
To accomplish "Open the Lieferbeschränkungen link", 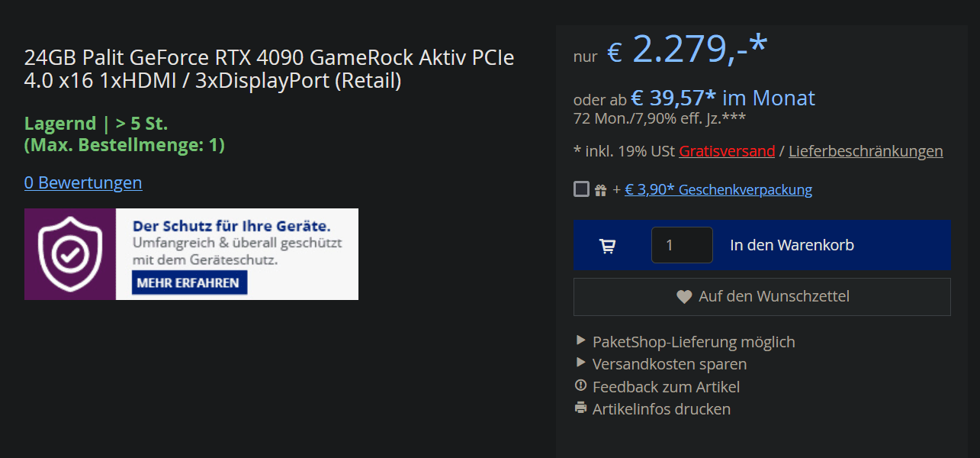I will [x=866, y=151].
